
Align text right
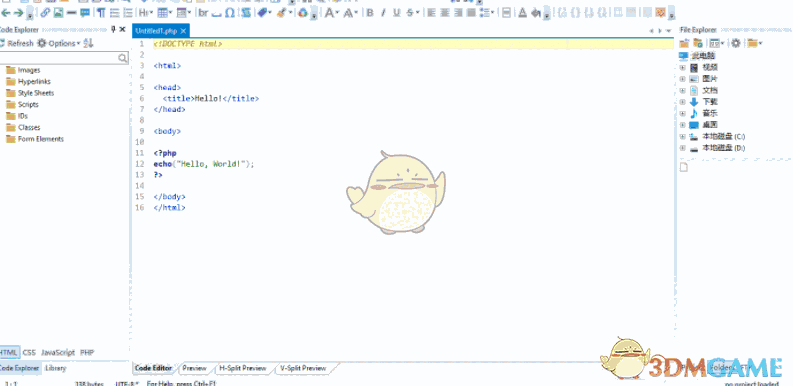(x=458, y=13)
